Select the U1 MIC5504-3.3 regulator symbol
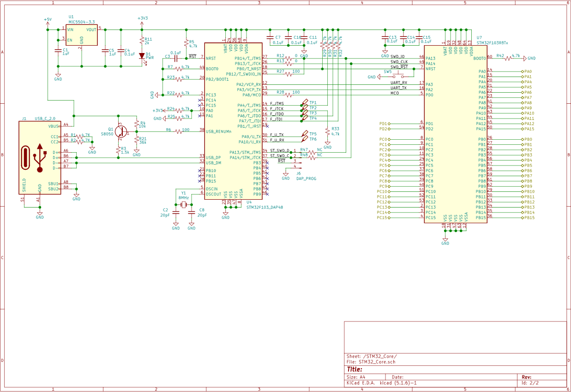571x392 pixels. (82, 35)
